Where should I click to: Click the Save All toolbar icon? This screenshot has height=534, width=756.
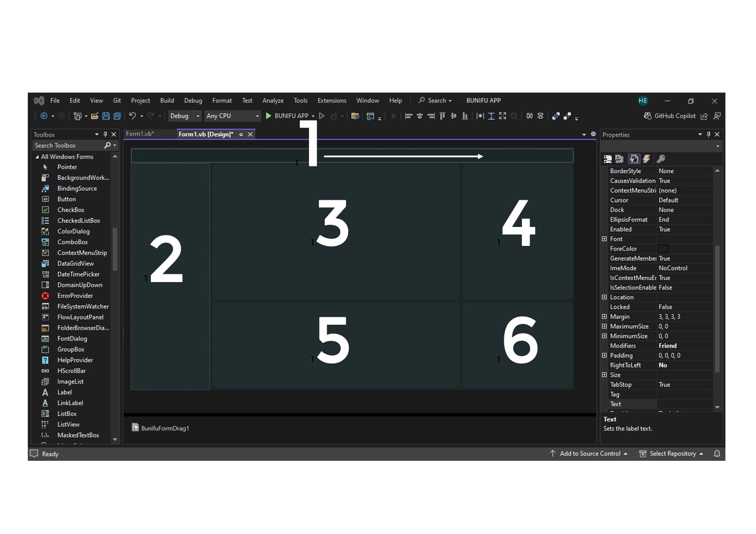tap(117, 116)
